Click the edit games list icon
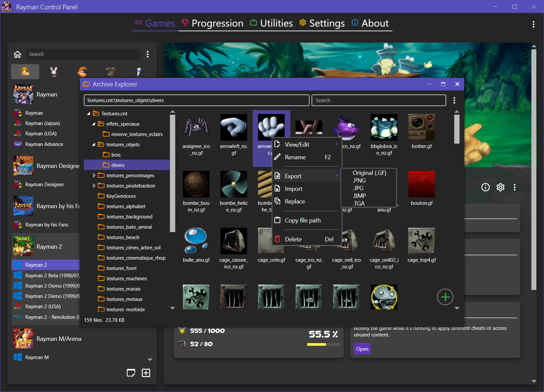 point(131,373)
